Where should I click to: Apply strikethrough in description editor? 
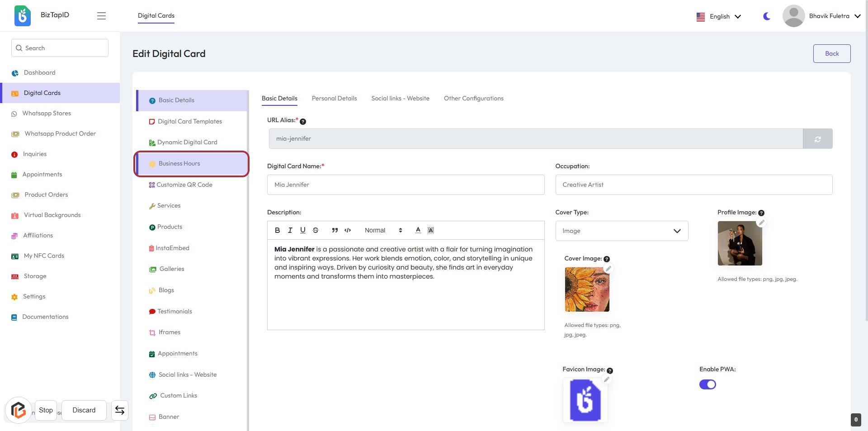click(x=316, y=230)
